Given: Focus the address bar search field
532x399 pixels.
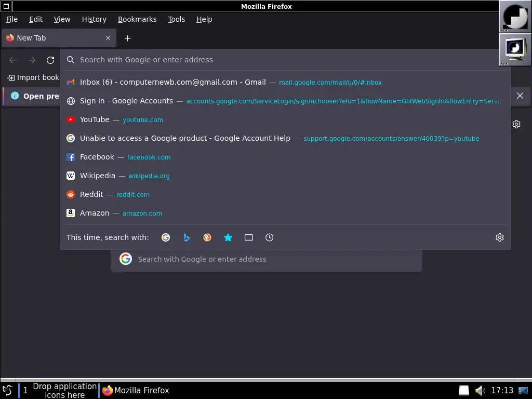Looking at the screenshot, I should (285, 60).
